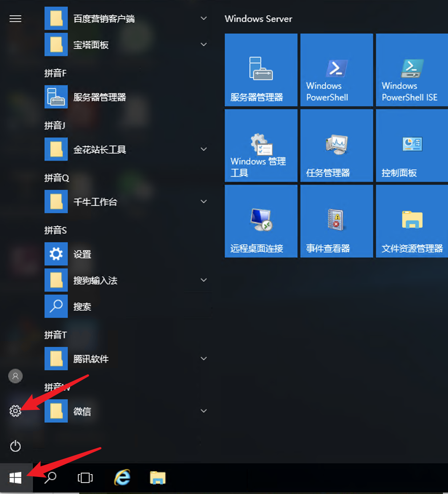Click the Windows Start button
448x494 pixels.
pos(15,478)
